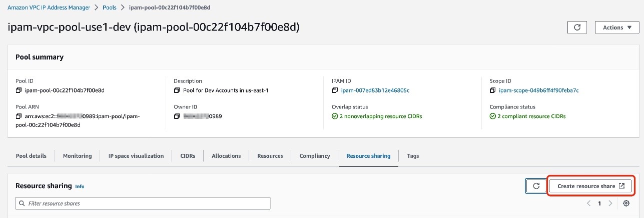Open the Tags tab
The width and height of the screenshot is (644, 218).
click(413, 156)
